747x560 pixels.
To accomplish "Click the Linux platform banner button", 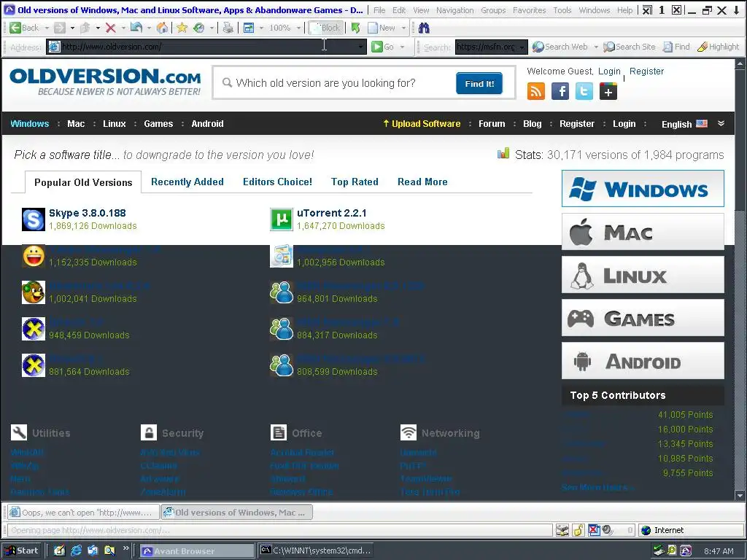I will point(643,275).
